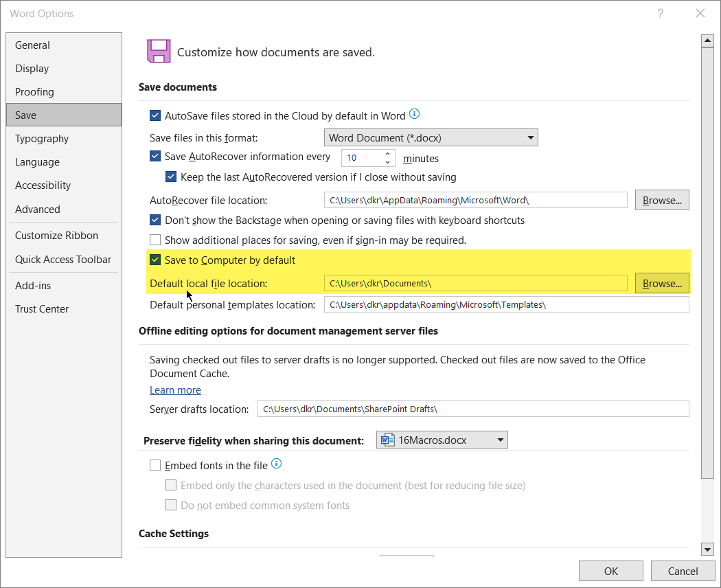The height and width of the screenshot is (588, 721).
Task: Open the General options category
Action: (x=64, y=45)
